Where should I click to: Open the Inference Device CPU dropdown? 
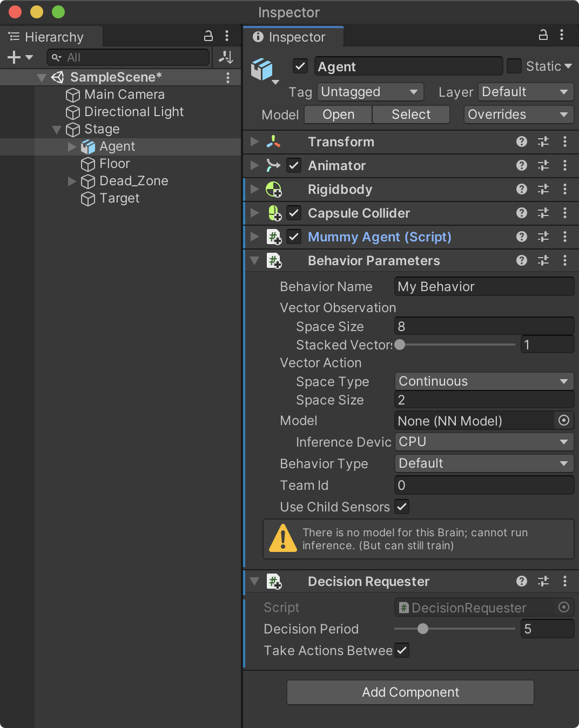click(x=484, y=442)
